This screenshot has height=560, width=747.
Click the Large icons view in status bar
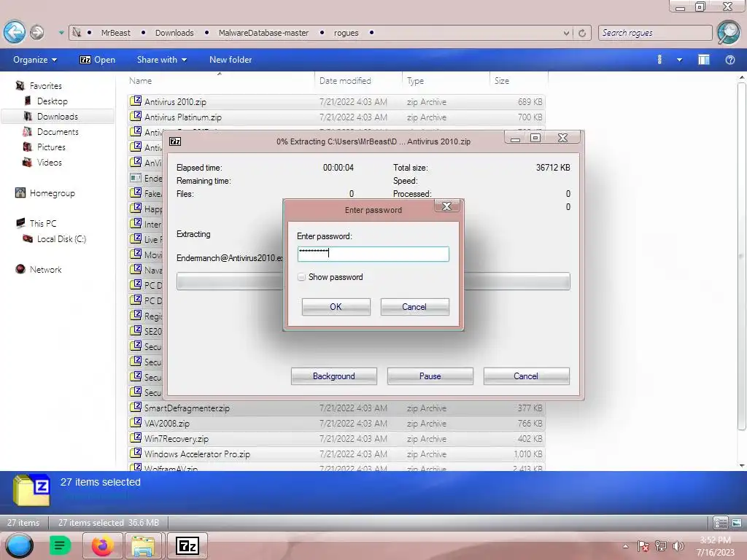point(737,522)
